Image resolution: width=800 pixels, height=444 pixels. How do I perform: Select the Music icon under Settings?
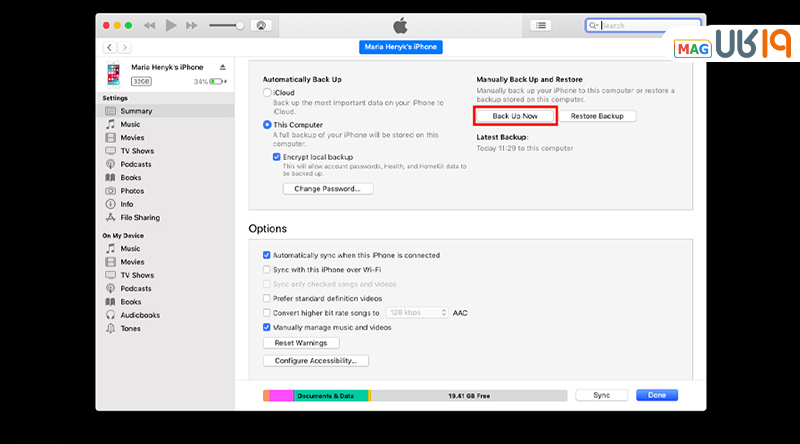pyautogui.click(x=111, y=124)
